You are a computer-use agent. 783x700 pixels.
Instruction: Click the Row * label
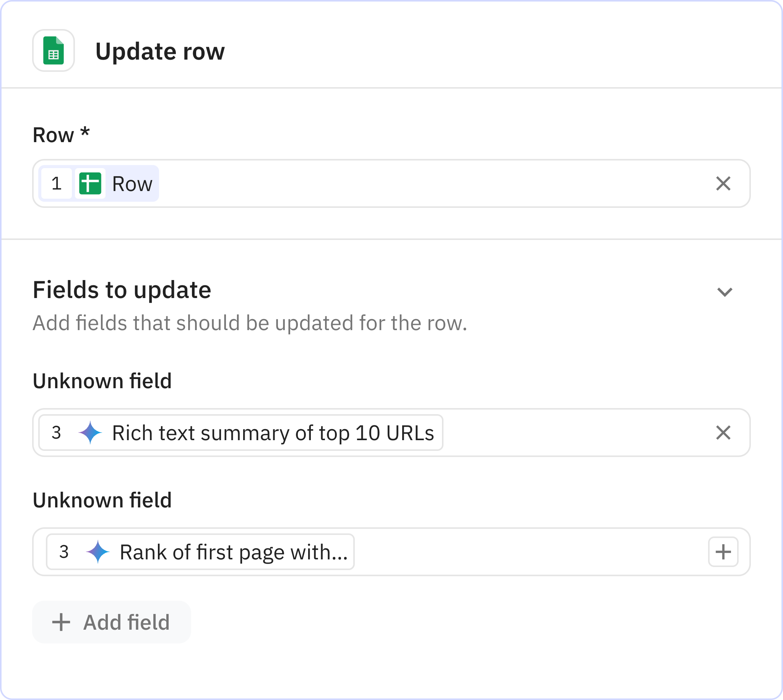tap(61, 135)
